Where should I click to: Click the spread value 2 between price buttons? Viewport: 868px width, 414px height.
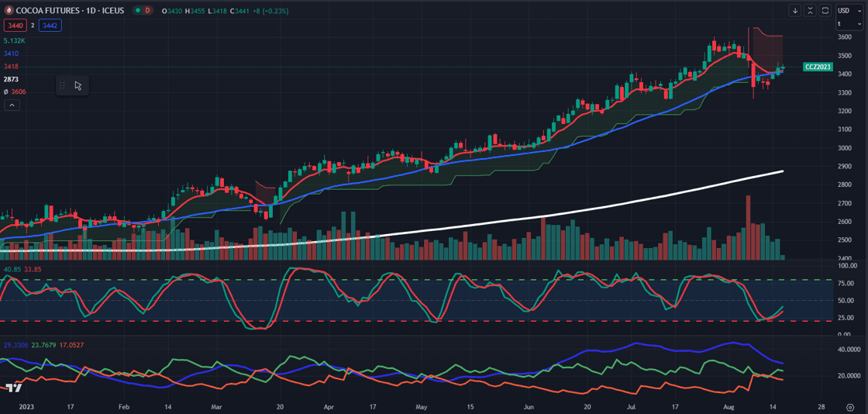[x=32, y=26]
